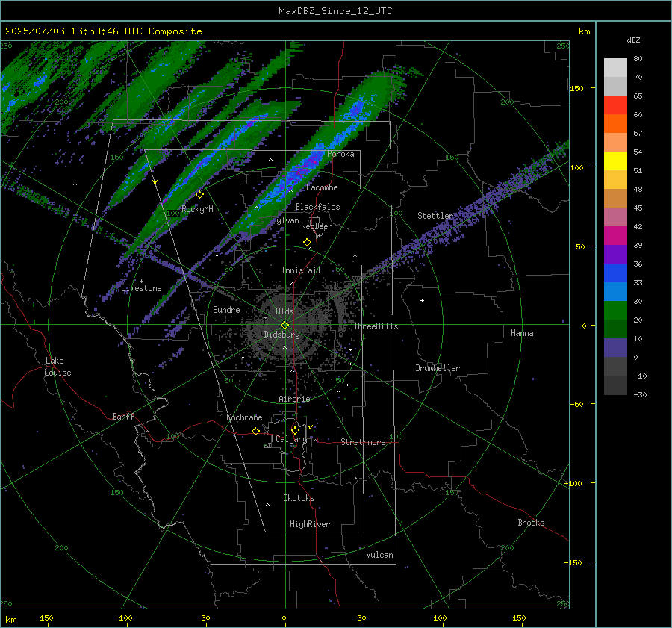This screenshot has height=628, width=672.
Task: Click the Lake Louise label
Action: point(57,367)
